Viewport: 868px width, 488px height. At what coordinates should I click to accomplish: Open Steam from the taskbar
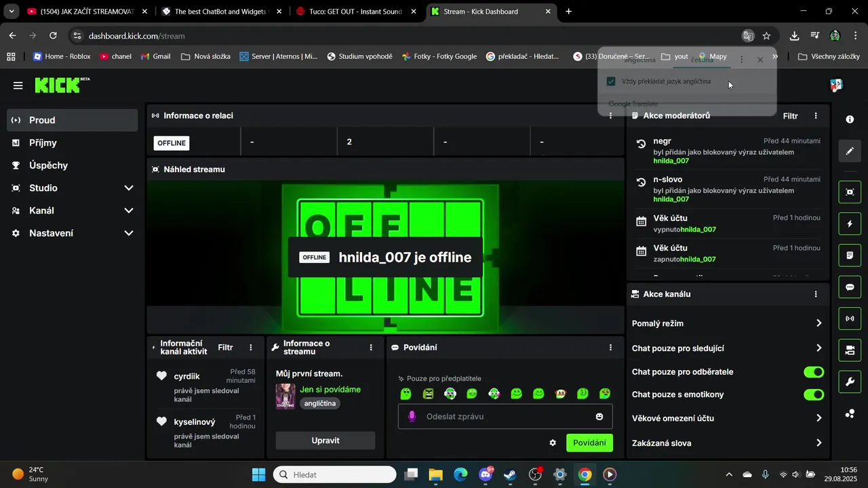click(510, 474)
